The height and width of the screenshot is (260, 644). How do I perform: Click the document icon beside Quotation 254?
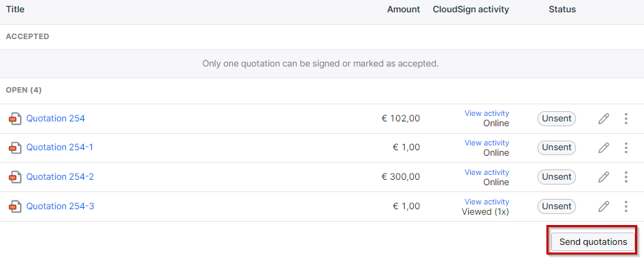pos(15,119)
